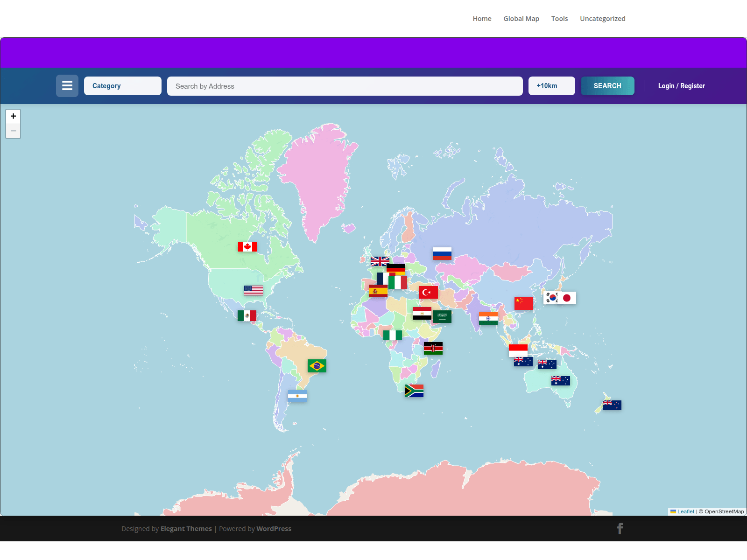Click the Canada flag marker

pyautogui.click(x=247, y=247)
